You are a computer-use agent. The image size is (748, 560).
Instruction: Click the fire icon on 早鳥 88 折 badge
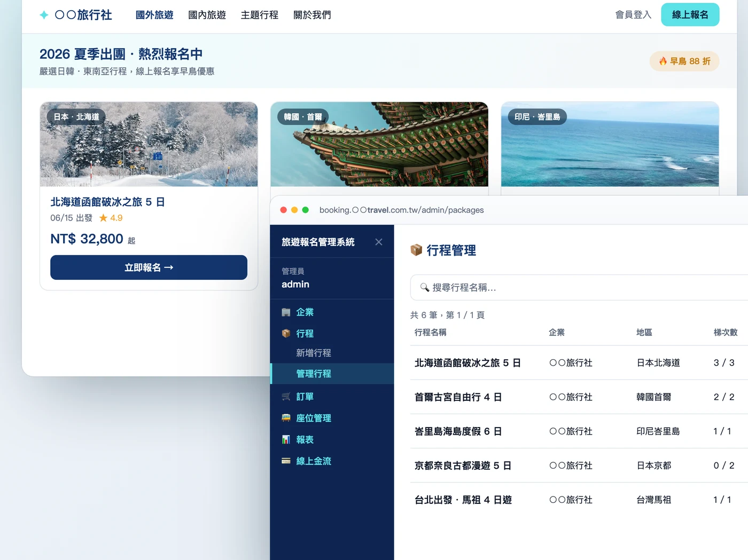click(663, 61)
